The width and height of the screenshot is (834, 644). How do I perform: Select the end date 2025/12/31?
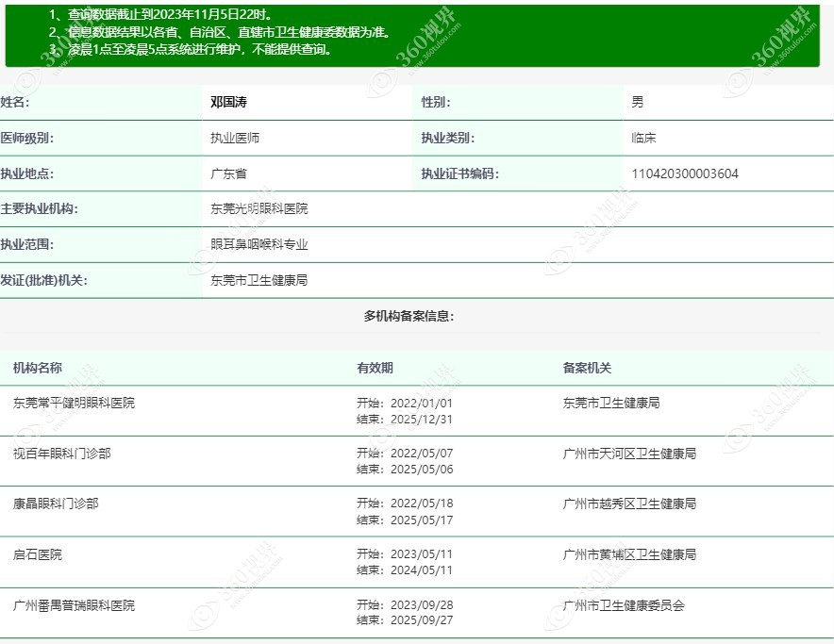[x=422, y=419]
